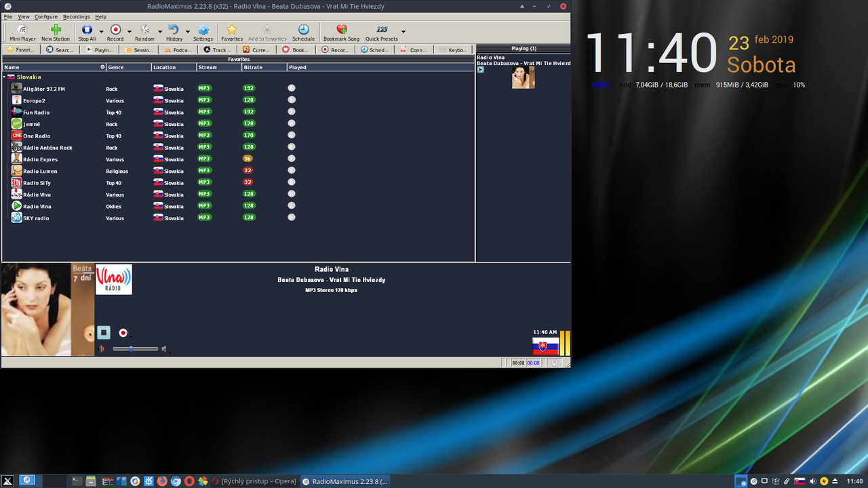The image size is (868, 488).
Task: Expand the Record toolbar dropdown arrow
Action: click(x=129, y=32)
